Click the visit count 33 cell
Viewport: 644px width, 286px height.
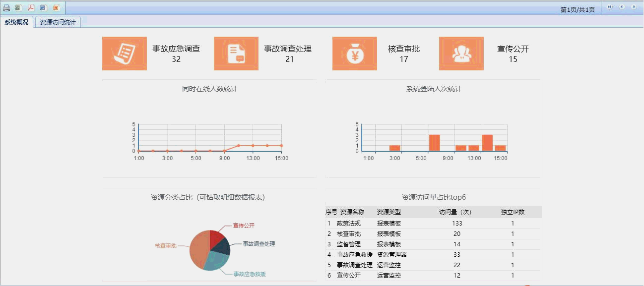click(457, 255)
